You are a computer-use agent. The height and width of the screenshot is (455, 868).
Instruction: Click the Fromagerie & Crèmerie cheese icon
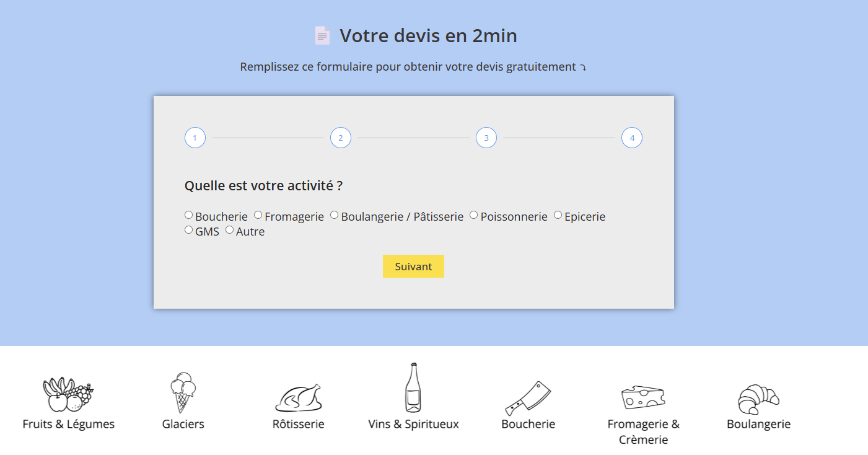pos(643,396)
